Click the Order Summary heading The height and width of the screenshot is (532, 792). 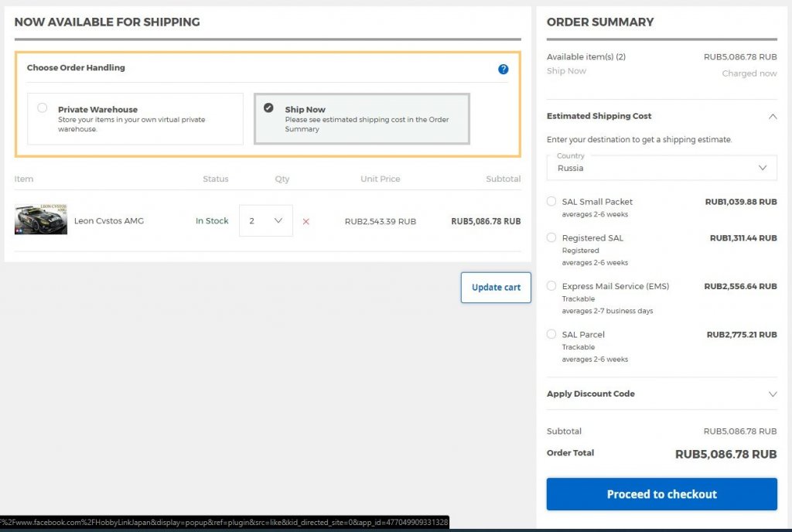[599, 22]
